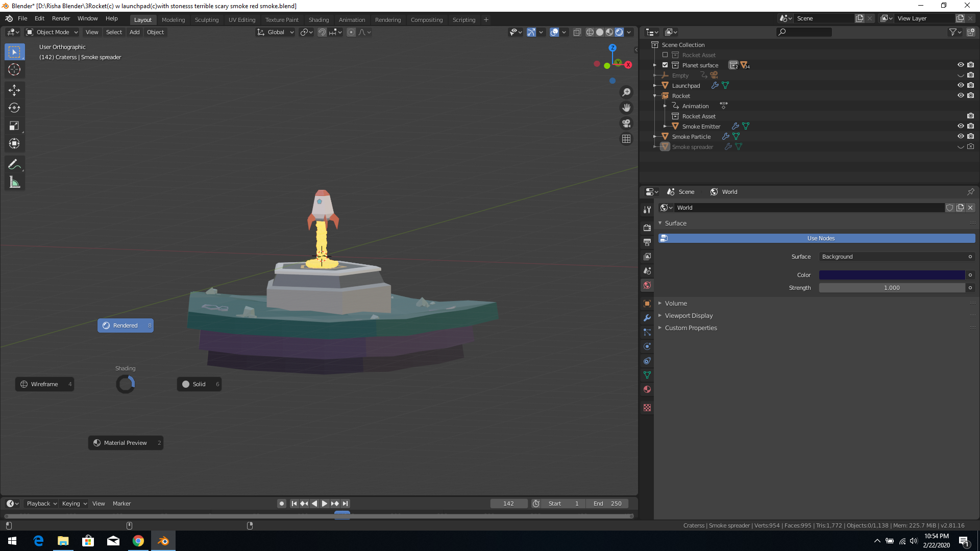Open Global transform orientation dropdown
980x551 pixels.
coord(276,32)
